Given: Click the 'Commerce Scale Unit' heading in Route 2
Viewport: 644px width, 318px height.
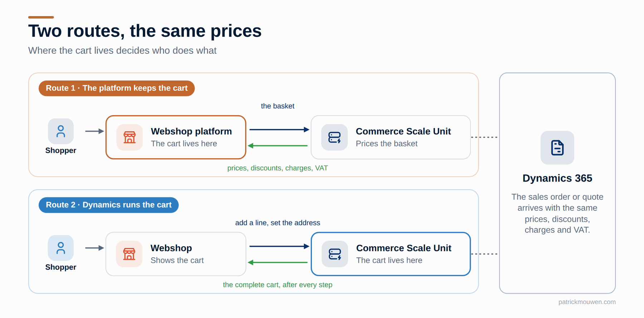Looking at the screenshot, I should pos(404,248).
